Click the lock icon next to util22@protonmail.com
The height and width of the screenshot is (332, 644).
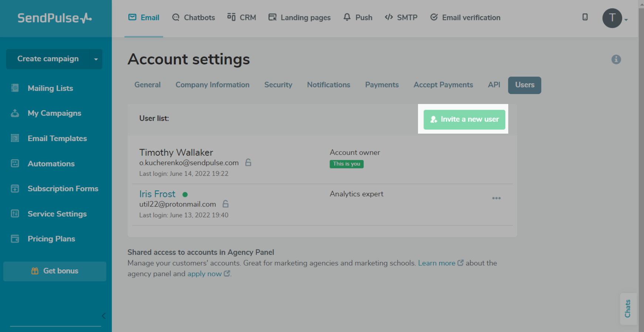226,204
